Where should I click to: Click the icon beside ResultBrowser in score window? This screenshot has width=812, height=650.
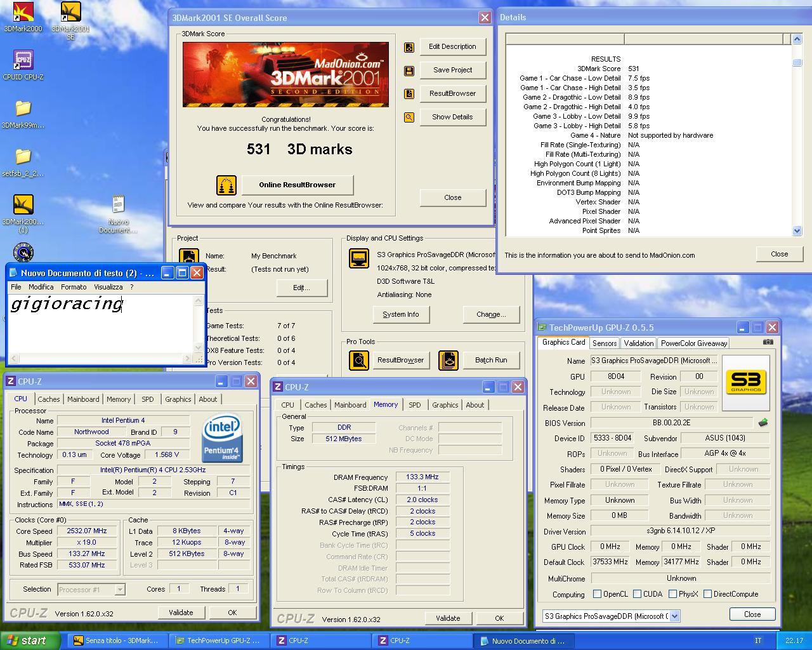[409, 94]
